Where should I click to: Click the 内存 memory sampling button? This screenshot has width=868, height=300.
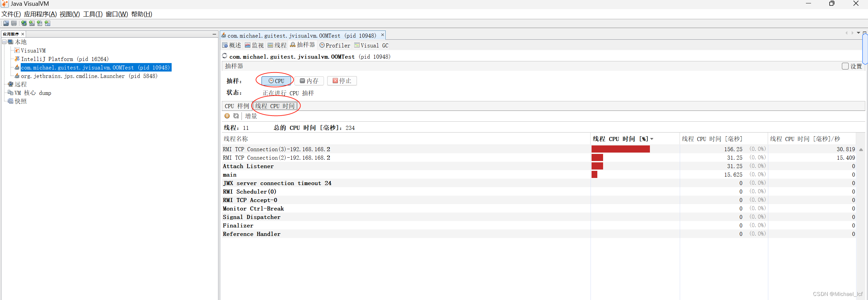(x=309, y=81)
